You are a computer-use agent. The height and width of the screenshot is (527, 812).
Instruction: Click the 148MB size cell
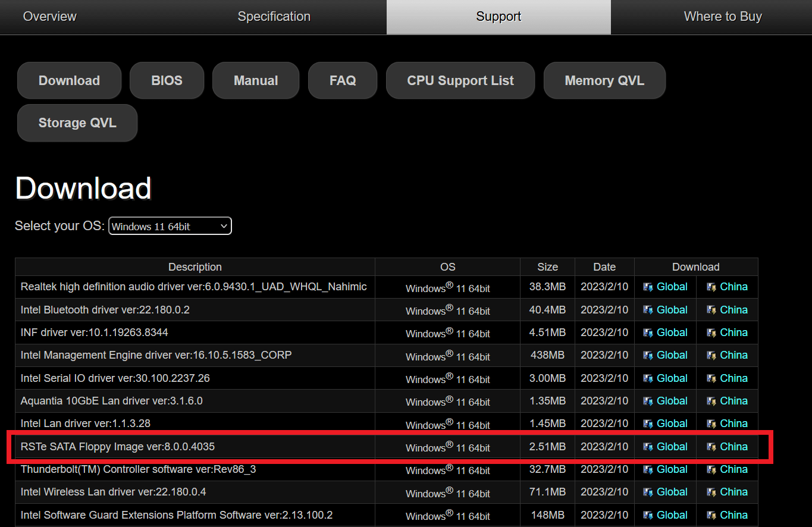point(547,515)
